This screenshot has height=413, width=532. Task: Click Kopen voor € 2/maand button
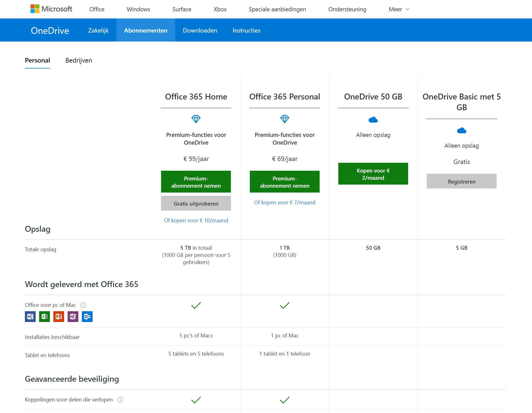pyautogui.click(x=373, y=174)
